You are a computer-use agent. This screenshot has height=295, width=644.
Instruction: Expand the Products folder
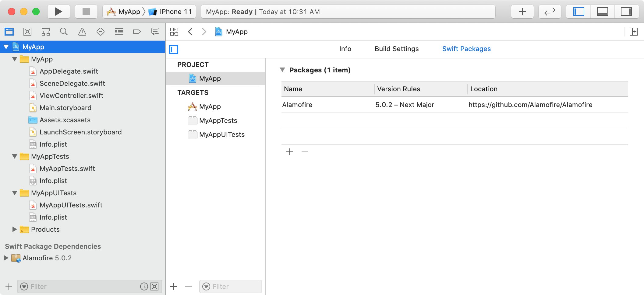tap(14, 229)
